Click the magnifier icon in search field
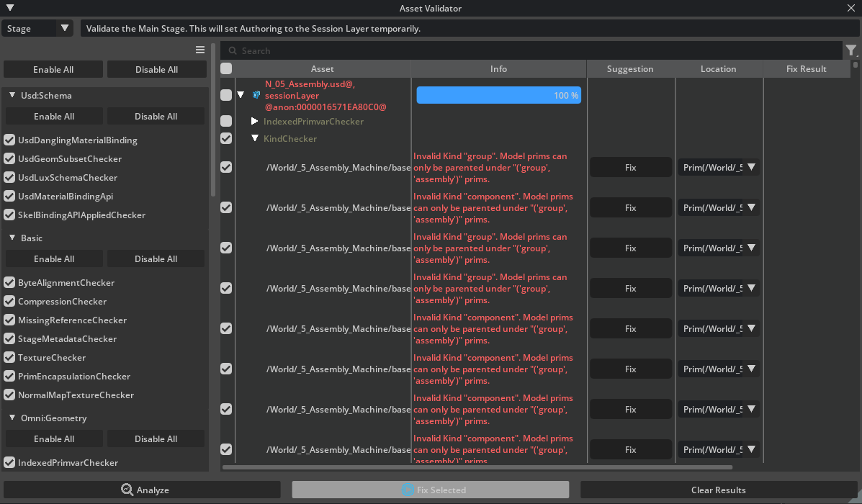 [232, 51]
